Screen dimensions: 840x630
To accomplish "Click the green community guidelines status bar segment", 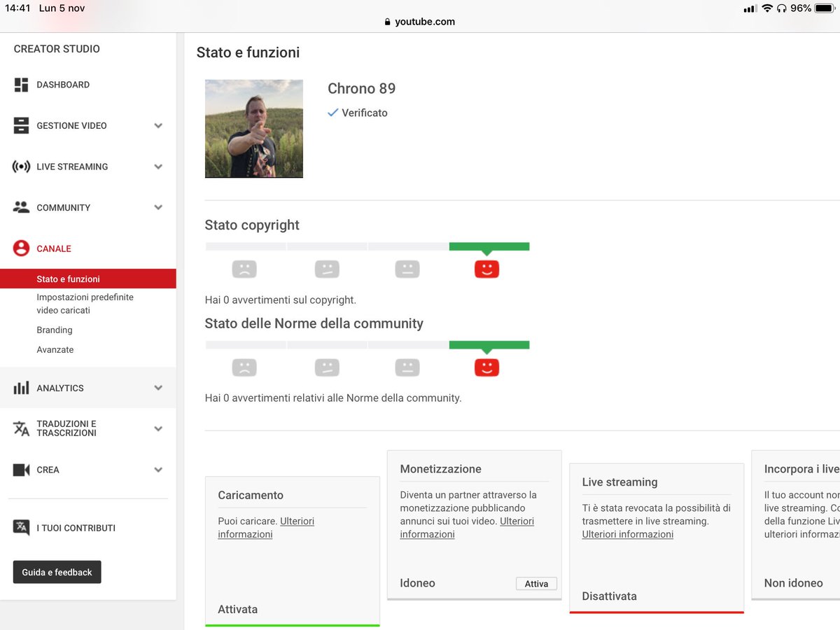I will tap(489, 345).
